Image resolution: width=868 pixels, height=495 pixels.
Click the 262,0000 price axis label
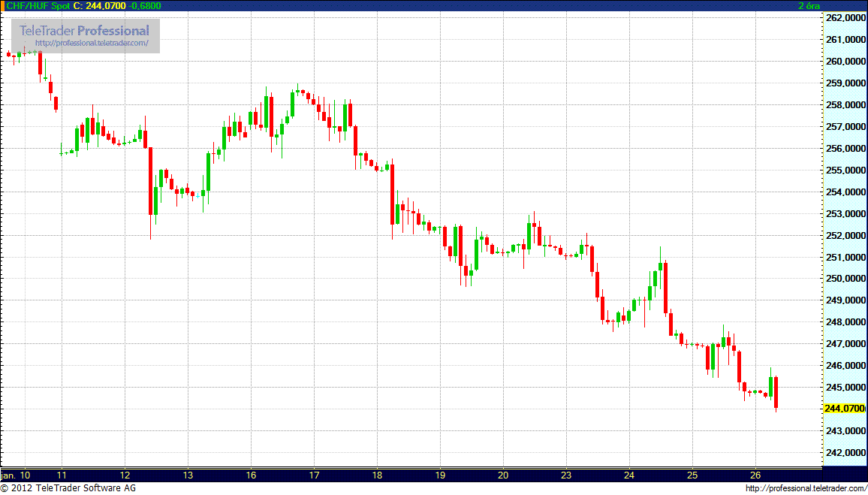pos(845,18)
